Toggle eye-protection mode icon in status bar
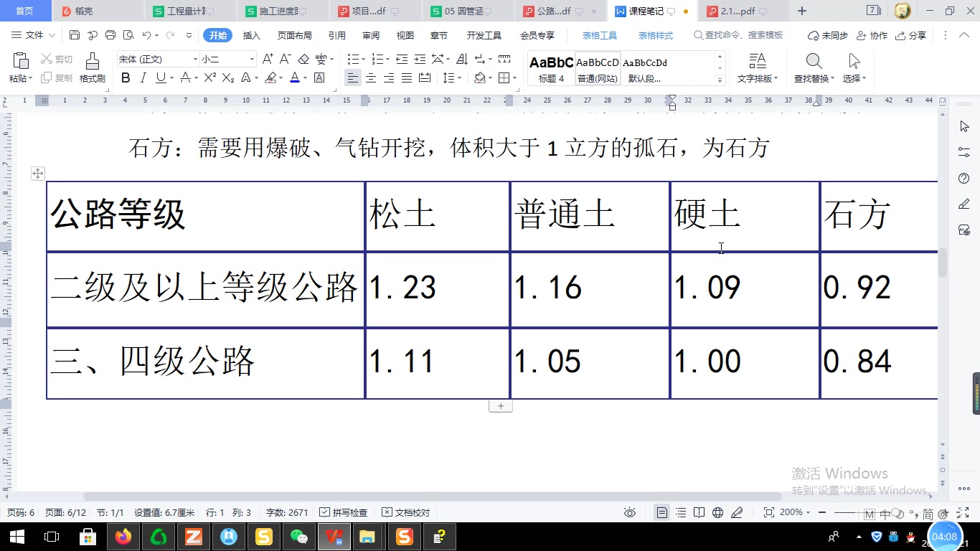This screenshot has height=551, width=980. point(630,512)
